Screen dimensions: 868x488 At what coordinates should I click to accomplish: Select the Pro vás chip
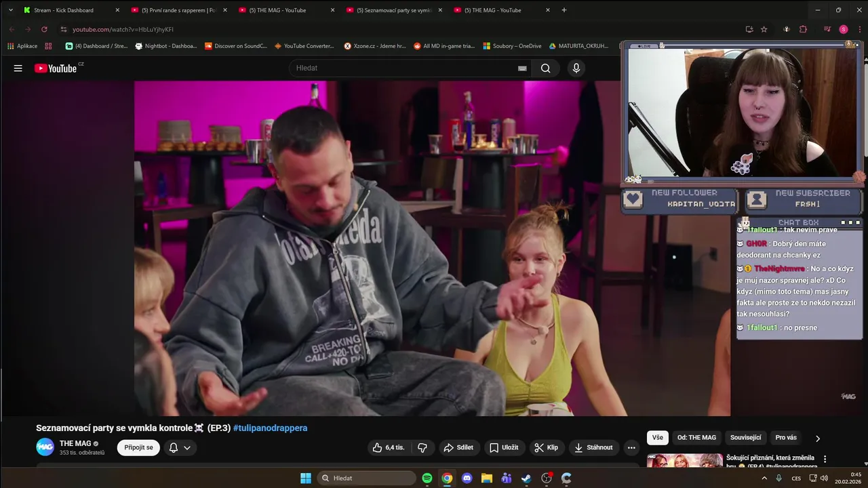click(786, 438)
